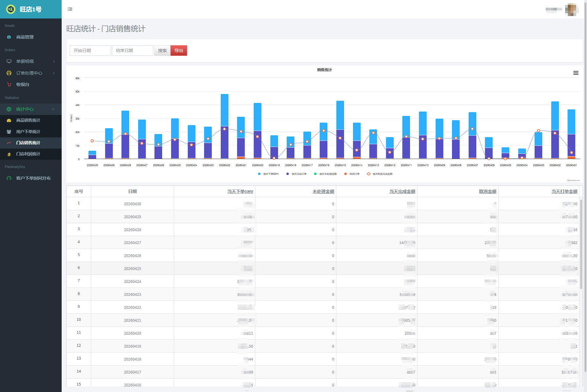Click the green icon beside 统计中心
The width and height of the screenshot is (587, 392).
click(9, 109)
